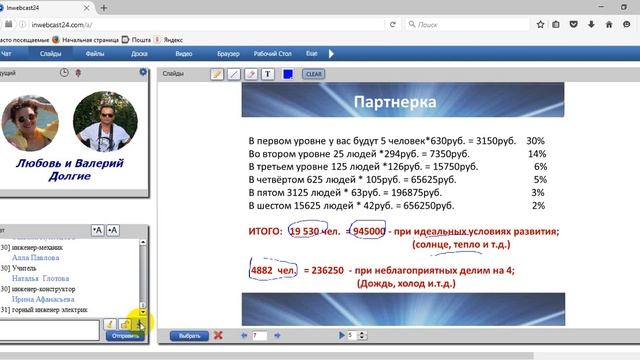Image resolution: width=640 pixels, height=360 pixels.
Task: Click chat name Наталья Глотова
Action: pyautogui.click(x=40, y=278)
